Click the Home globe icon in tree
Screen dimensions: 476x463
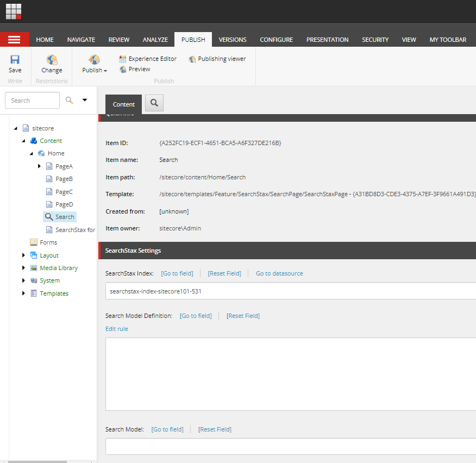(x=41, y=153)
